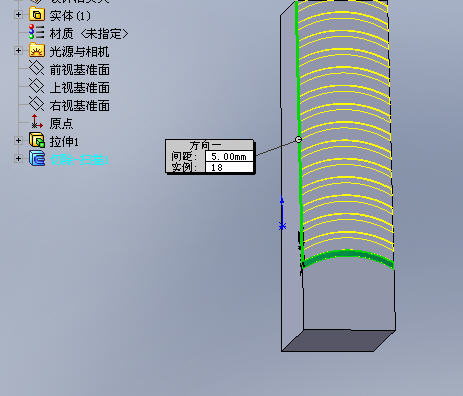The image size is (463, 396).
Task: Expand the 切除-扫描1 feature node
Action: click(19, 159)
